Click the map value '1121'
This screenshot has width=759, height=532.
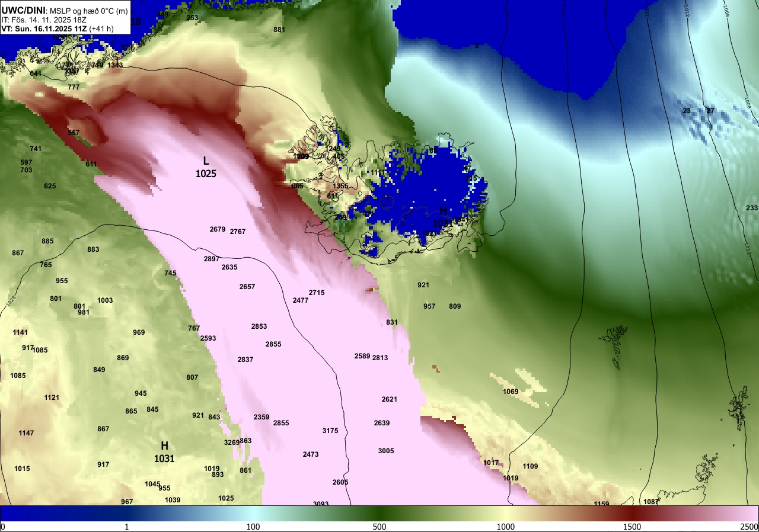(52, 398)
